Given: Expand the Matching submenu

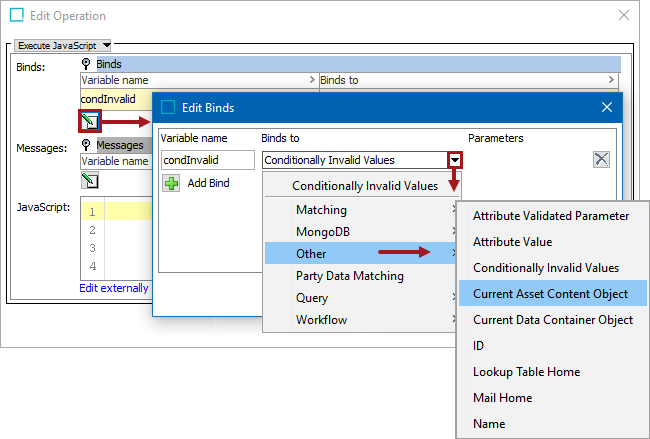Looking at the screenshot, I should tap(321, 210).
